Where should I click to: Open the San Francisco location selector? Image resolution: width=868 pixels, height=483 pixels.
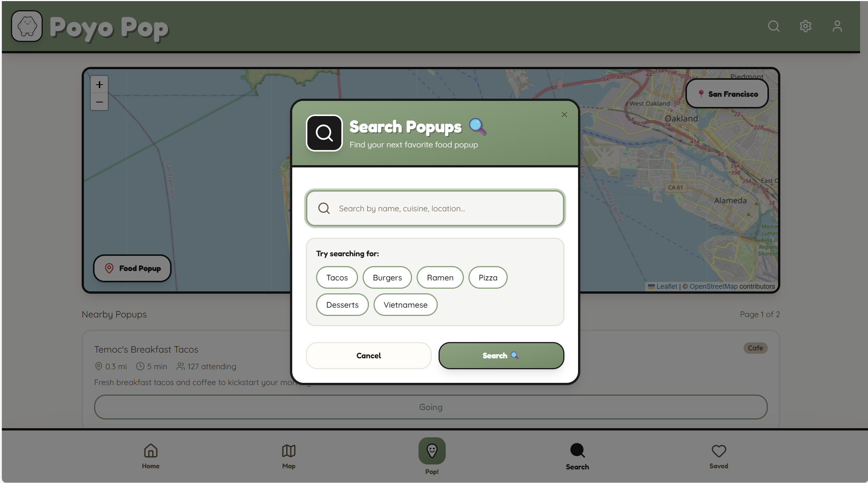[727, 94]
